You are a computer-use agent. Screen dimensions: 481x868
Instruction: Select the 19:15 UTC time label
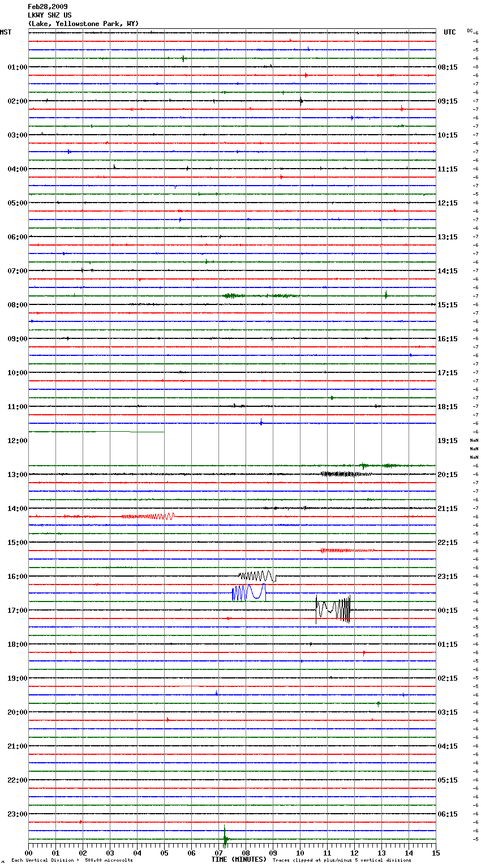click(x=447, y=441)
